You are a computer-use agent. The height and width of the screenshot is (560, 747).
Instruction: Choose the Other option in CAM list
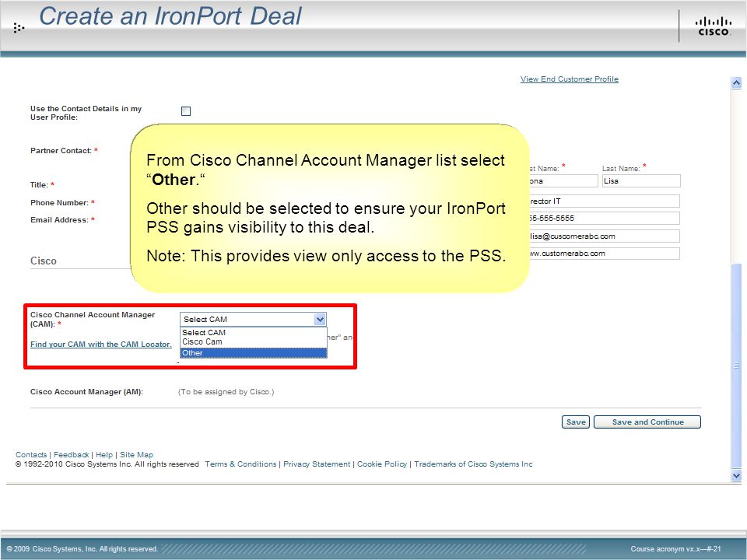(x=254, y=353)
